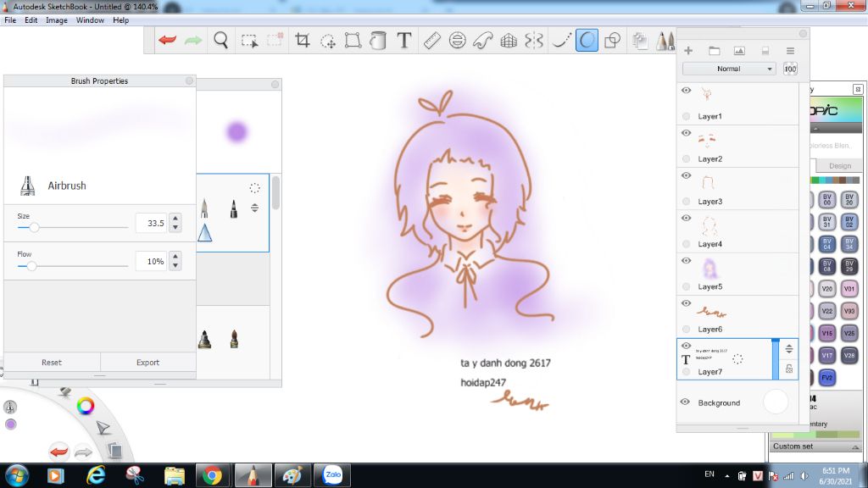Hide Layer1 using its eye icon

(686, 90)
